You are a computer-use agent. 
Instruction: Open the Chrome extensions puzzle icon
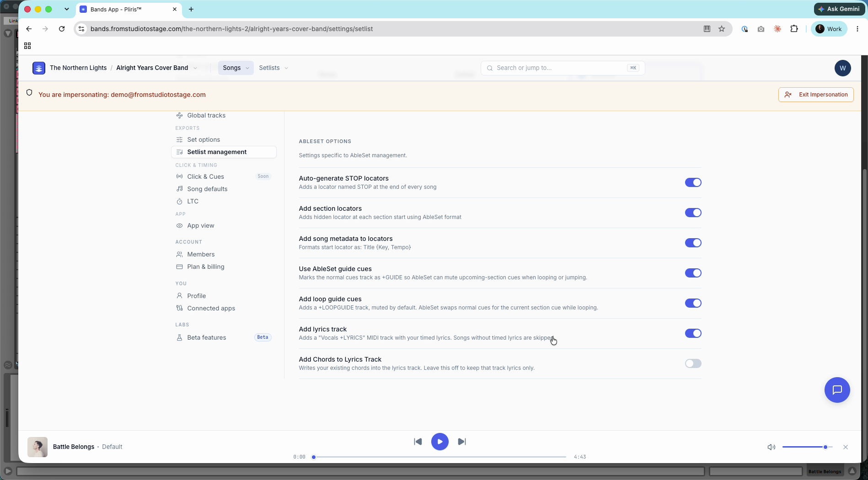point(794,29)
